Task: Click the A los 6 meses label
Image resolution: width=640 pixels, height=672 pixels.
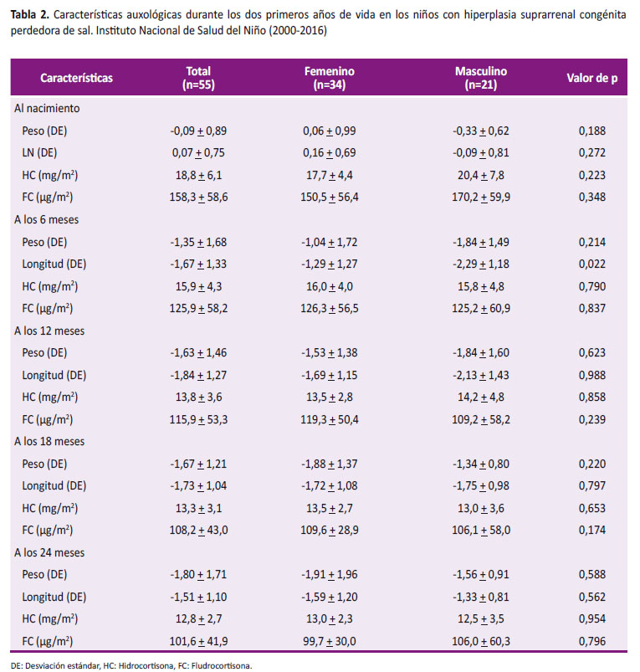Action: coord(46,219)
